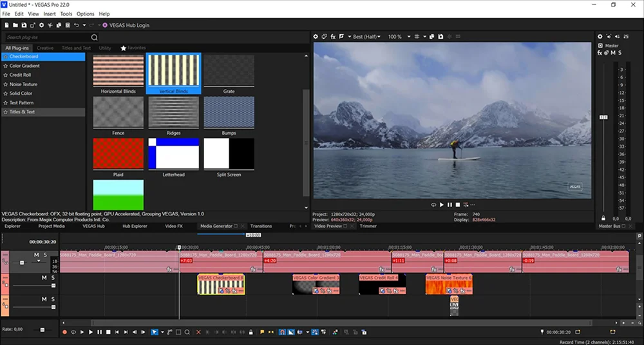
Task: Switch to the Titles and Text plug-ins filter
Action: 76,48
